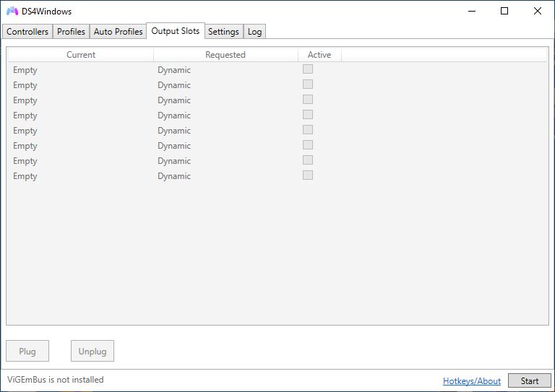Open the Profiles tab
This screenshot has width=555, height=392.
click(x=71, y=32)
